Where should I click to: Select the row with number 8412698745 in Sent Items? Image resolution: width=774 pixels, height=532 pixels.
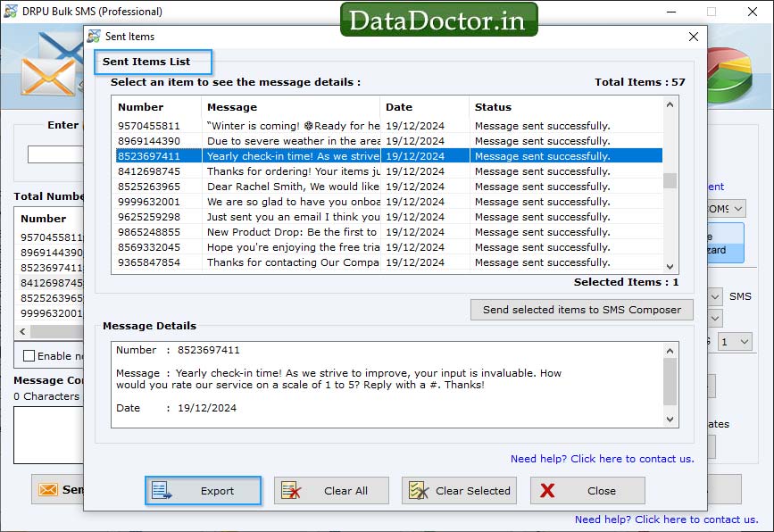tap(389, 171)
